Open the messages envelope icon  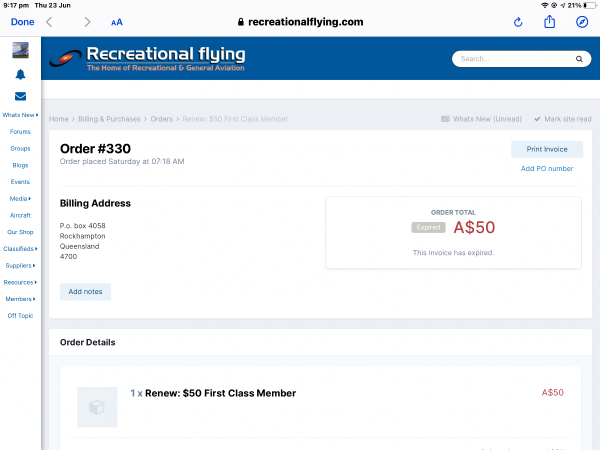(x=20, y=97)
